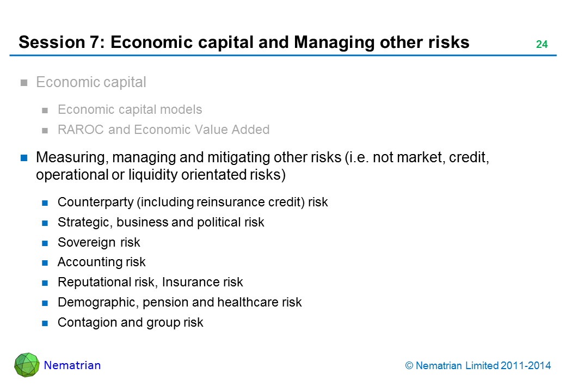Click the Accounting risk bullet text
Screen dimensions: 566x392
[x=101, y=262]
